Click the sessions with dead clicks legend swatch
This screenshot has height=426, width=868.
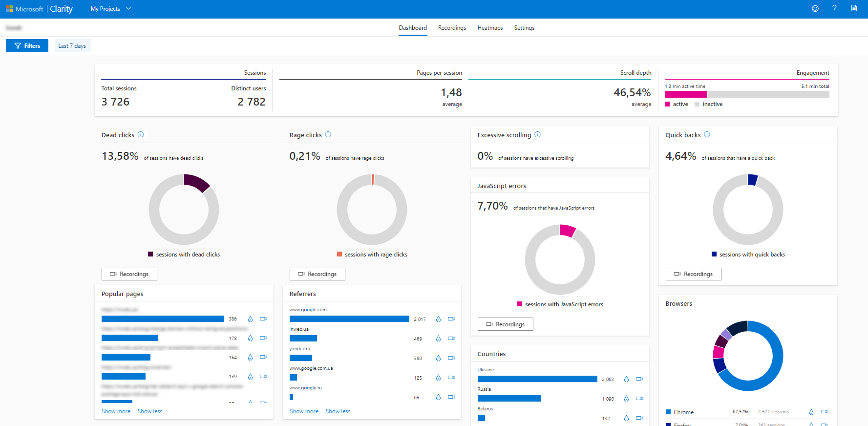[150, 254]
